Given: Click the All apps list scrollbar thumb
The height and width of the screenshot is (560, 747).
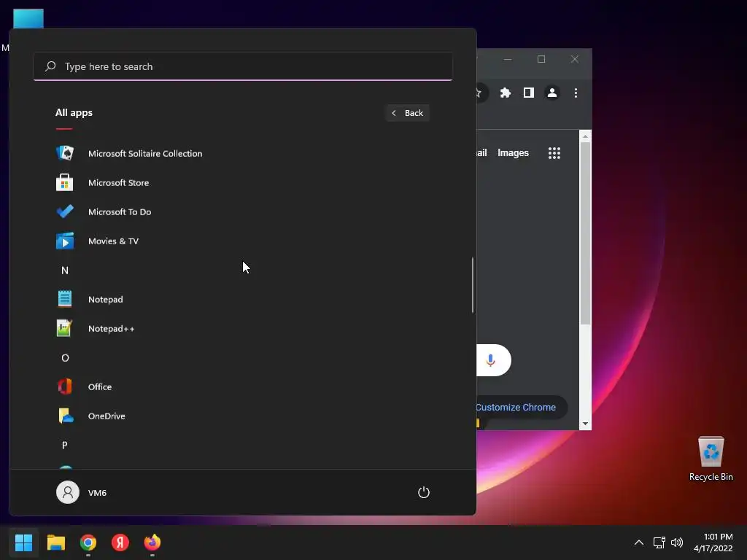Looking at the screenshot, I should click(473, 285).
